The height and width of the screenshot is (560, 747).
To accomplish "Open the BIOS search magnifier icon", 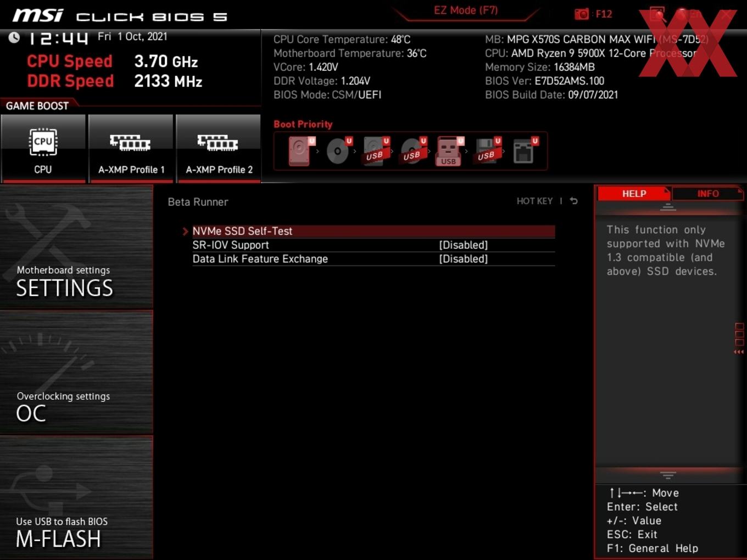I will [657, 14].
